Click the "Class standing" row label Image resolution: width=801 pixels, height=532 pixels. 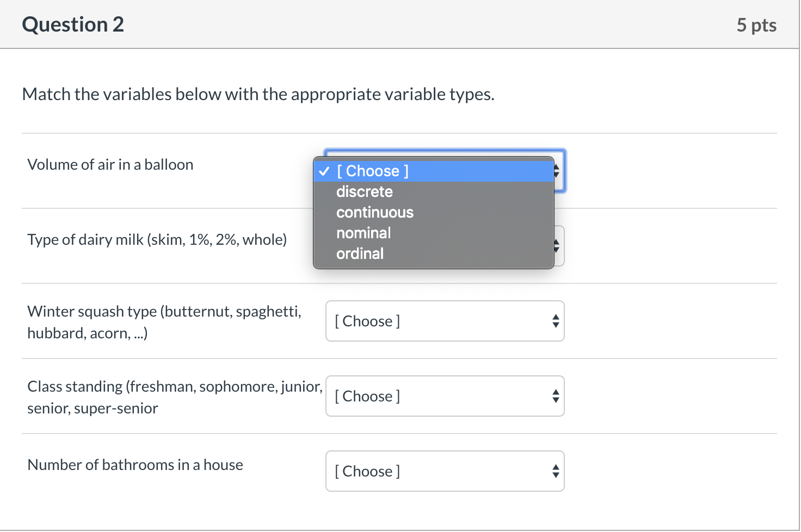click(174, 397)
